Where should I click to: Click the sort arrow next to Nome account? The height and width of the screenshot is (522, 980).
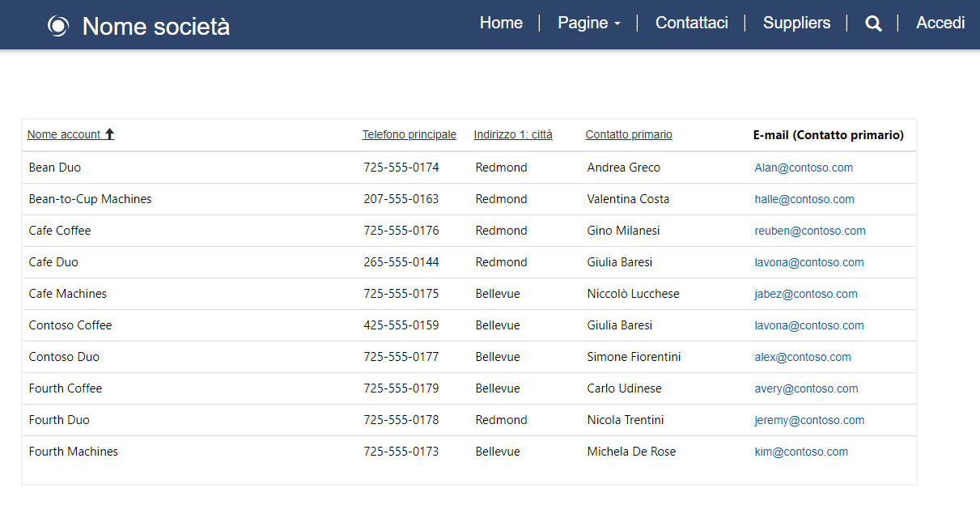110,134
